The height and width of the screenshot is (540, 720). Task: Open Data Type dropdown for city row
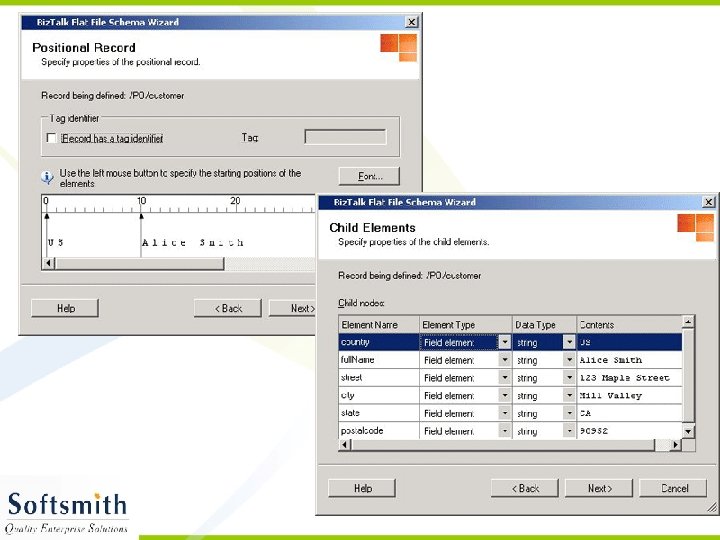[x=569, y=395]
